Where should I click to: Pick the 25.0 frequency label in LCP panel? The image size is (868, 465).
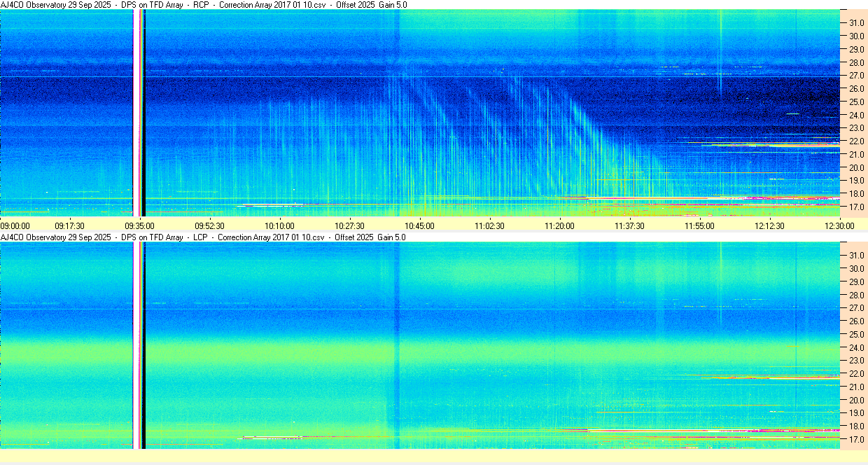click(856, 335)
